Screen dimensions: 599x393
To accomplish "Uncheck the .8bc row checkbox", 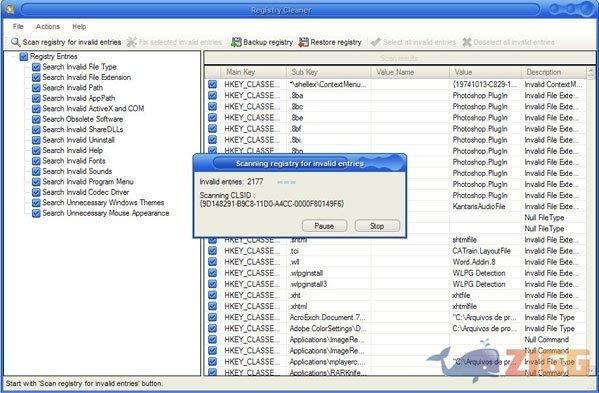I will [x=212, y=107].
